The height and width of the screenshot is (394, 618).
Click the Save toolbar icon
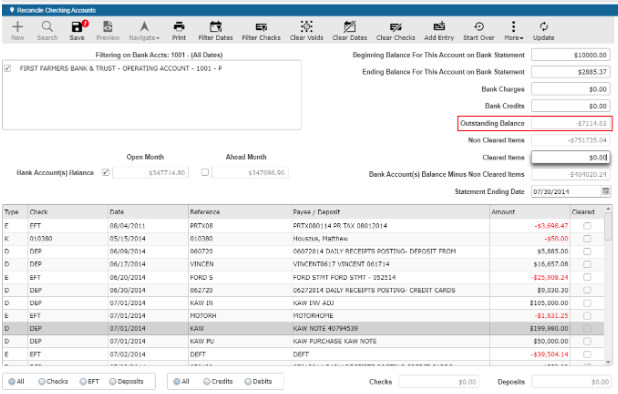(77, 27)
